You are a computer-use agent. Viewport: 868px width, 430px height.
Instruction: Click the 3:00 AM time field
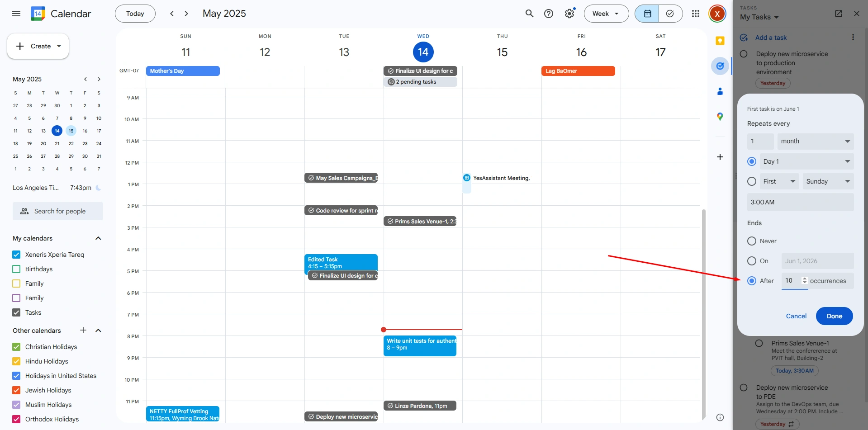pyautogui.click(x=800, y=202)
